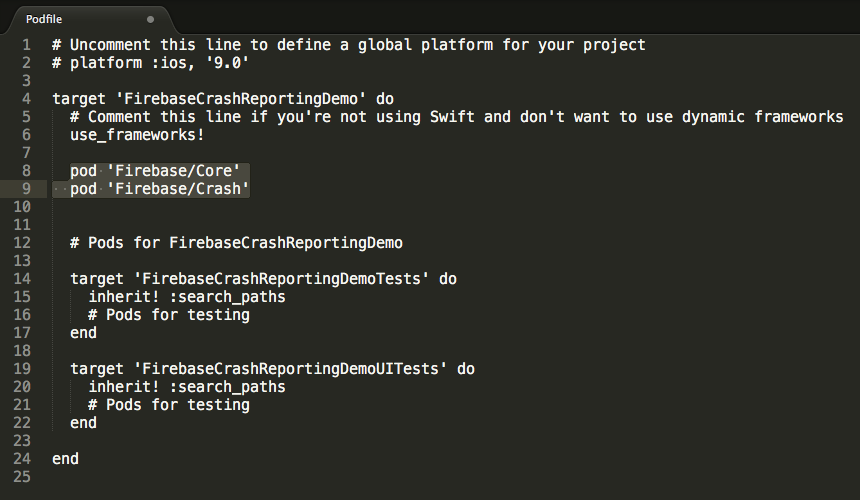The height and width of the screenshot is (500, 860).
Task: Click line number 14 in the gutter
Action: [23, 279]
